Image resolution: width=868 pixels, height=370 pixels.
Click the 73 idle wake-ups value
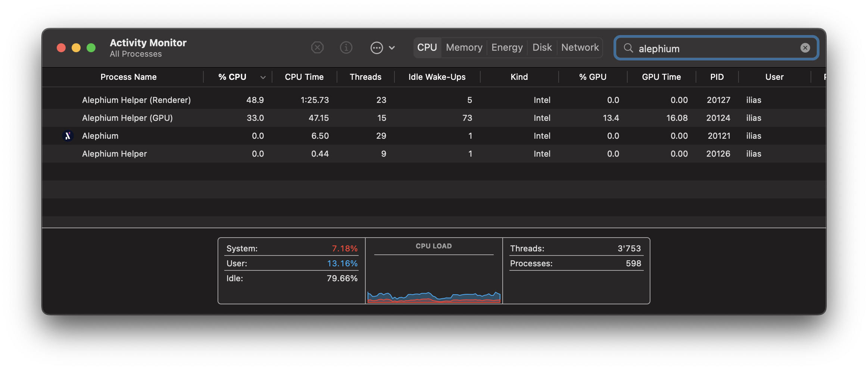click(467, 118)
